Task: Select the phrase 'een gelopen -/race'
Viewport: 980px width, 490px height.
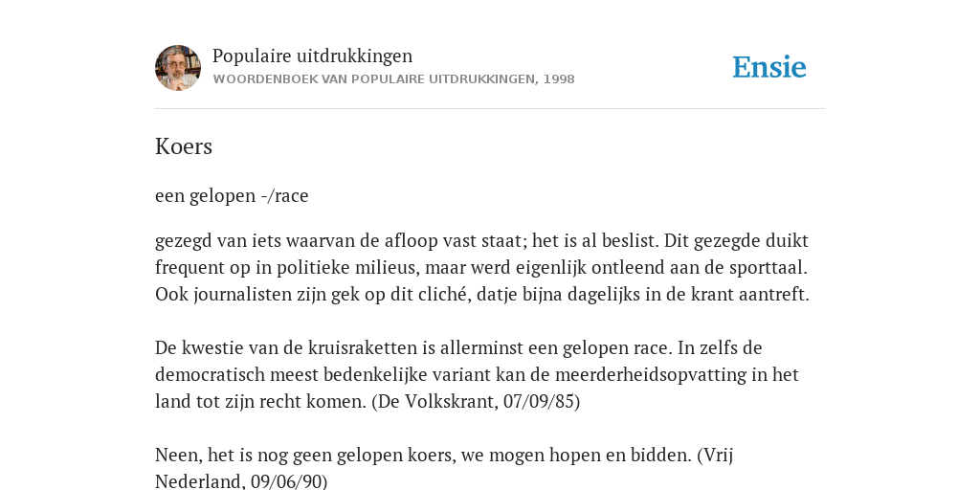Action: click(232, 195)
